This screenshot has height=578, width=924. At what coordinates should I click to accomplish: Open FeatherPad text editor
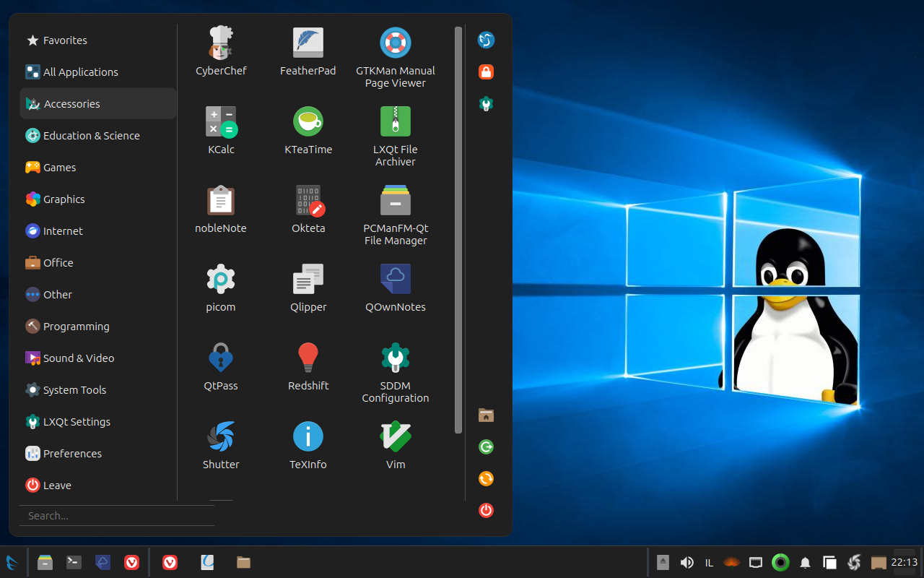point(308,51)
